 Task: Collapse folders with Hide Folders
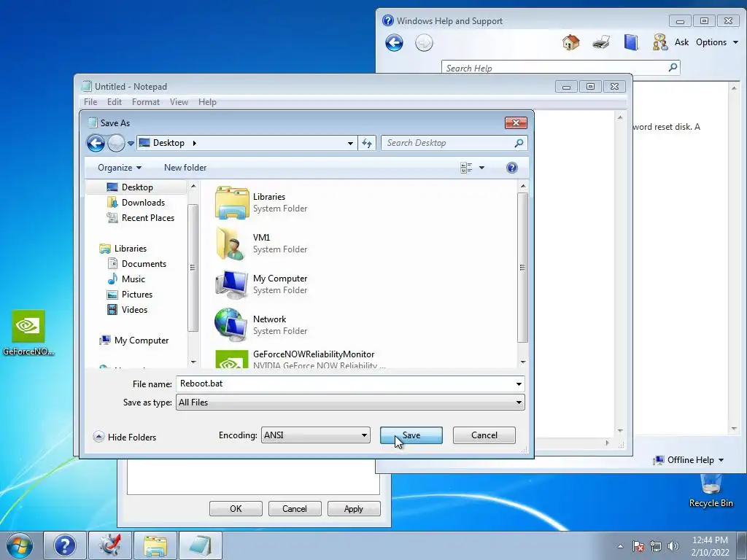click(x=125, y=437)
